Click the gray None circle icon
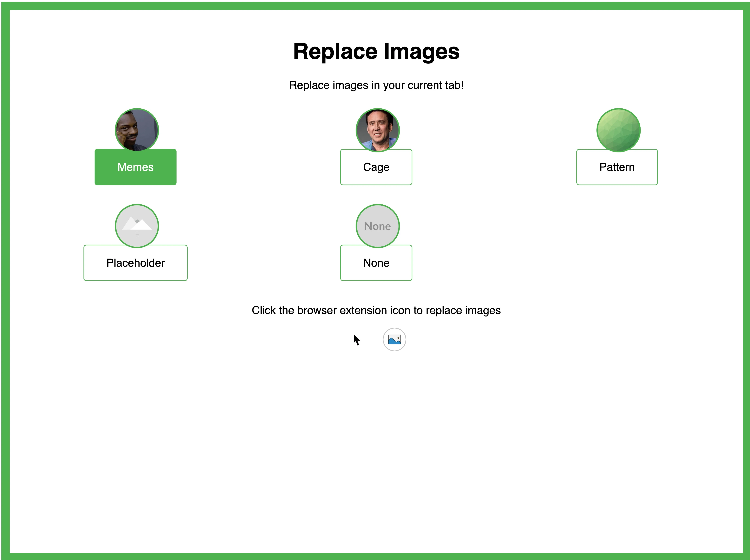Image resolution: width=750 pixels, height=560 pixels. click(377, 226)
